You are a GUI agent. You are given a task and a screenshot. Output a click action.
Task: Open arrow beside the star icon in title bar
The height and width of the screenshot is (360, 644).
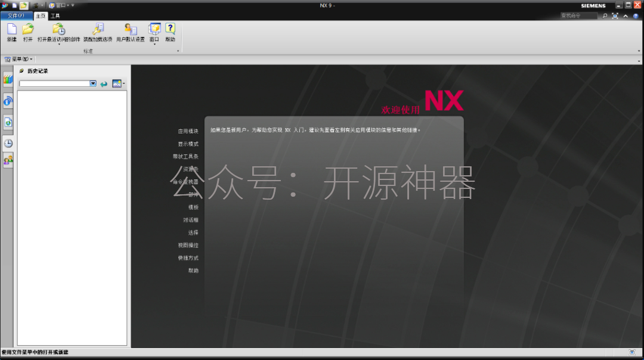coord(42,5)
